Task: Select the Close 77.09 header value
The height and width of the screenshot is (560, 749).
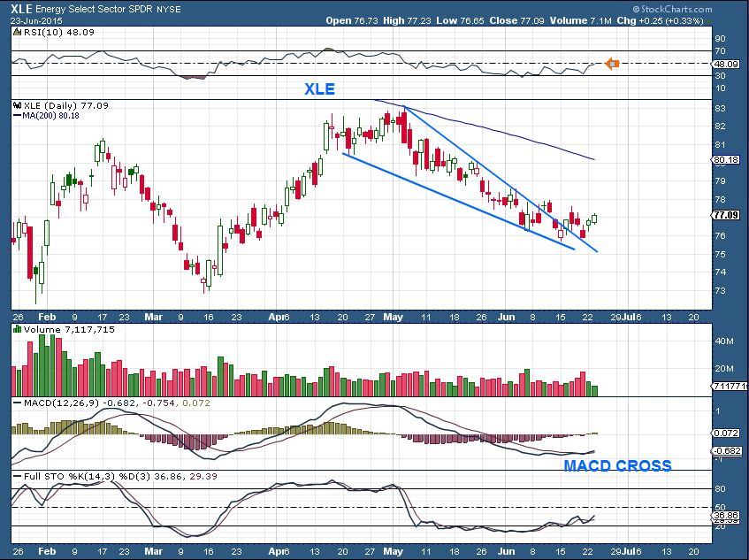Action: tap(516, 20)
